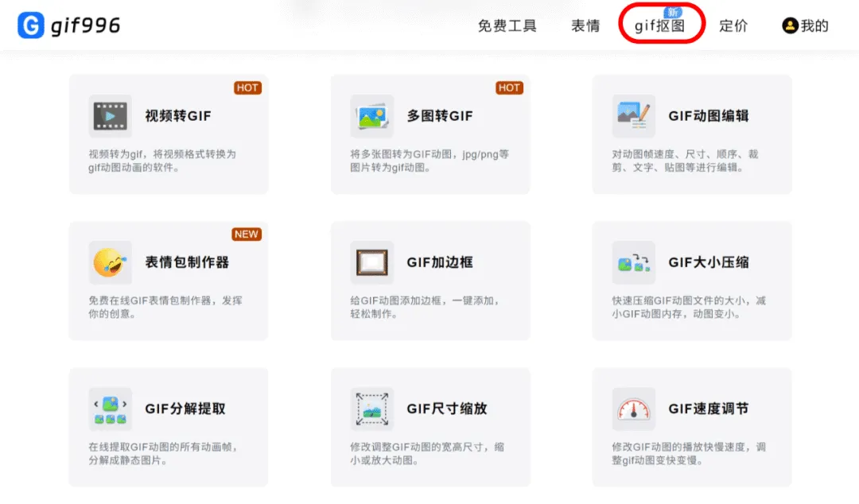
Task: Select the 视频转GIF tool icon
Action: (x=109, y=114)
